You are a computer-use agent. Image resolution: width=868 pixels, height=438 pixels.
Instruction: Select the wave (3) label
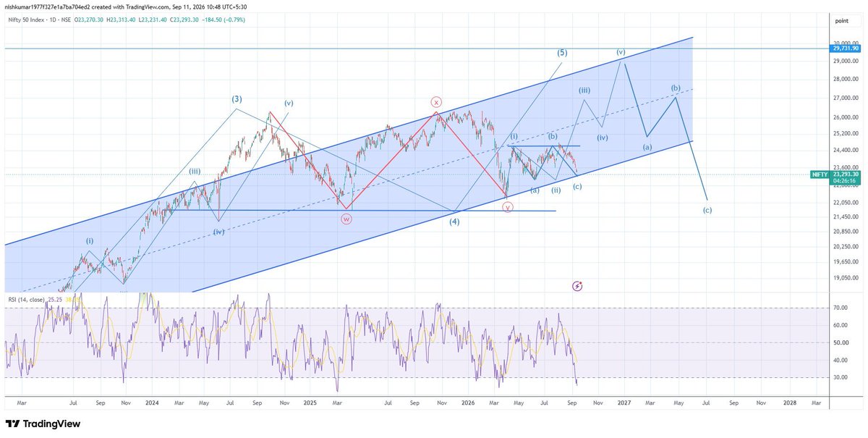tap(237, 99)
